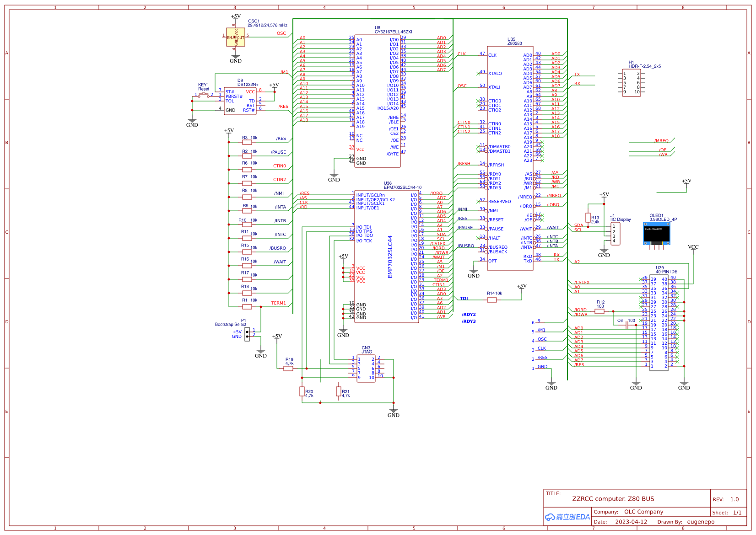The height and width of the screenshot is (535, 756).
Task: Select the R12 100 ohm resistor
Action: click(x=599, y=311)
